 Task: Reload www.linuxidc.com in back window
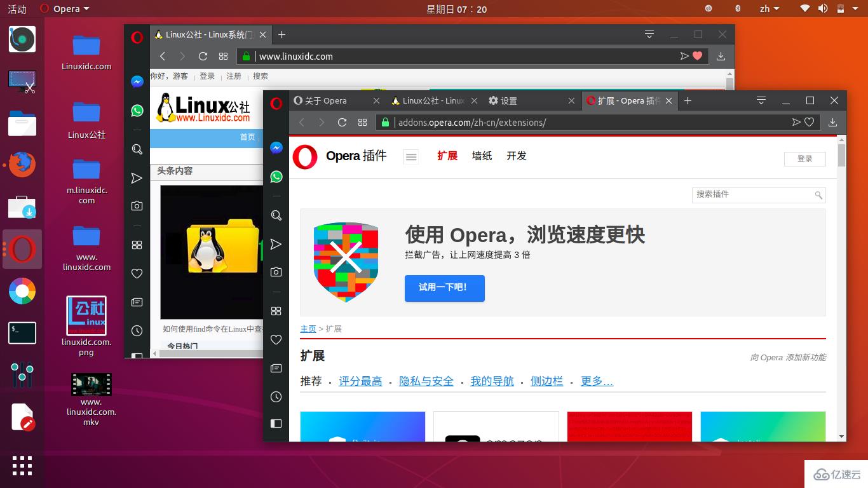[203, 56]
